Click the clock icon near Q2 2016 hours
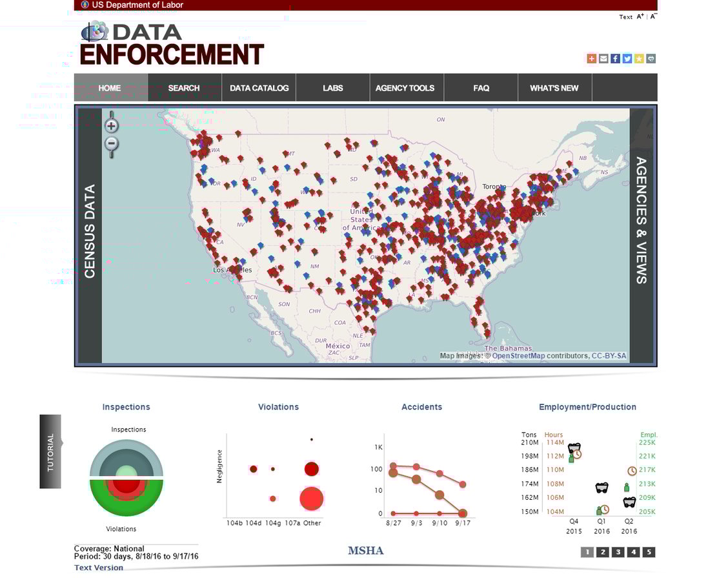Viewport: 728px width, 578px height. [x=632, y=470]
